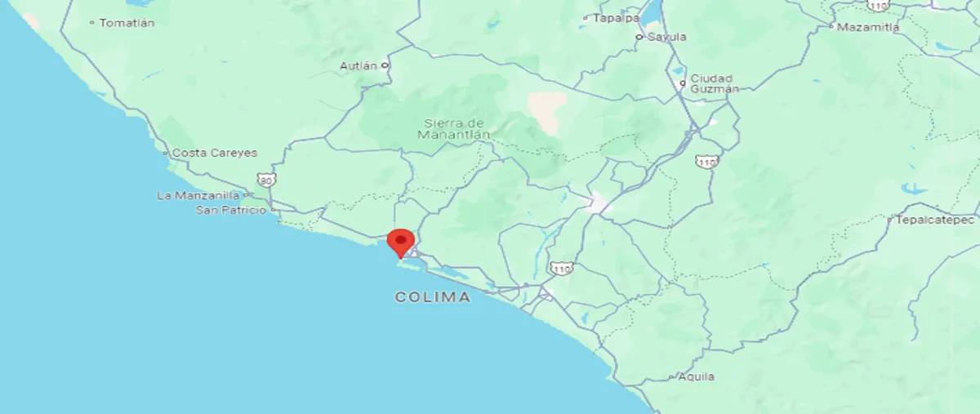This screenshot has width=980, height=414.
Task: Click the COLIMA state label
Action: 433,298
